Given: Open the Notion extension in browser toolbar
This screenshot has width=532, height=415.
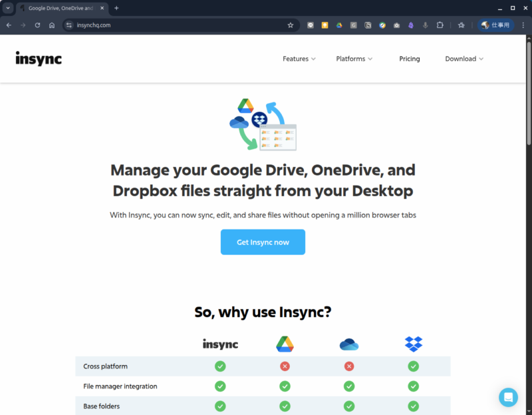Looking at the screenshot, I should click(368, 25).
